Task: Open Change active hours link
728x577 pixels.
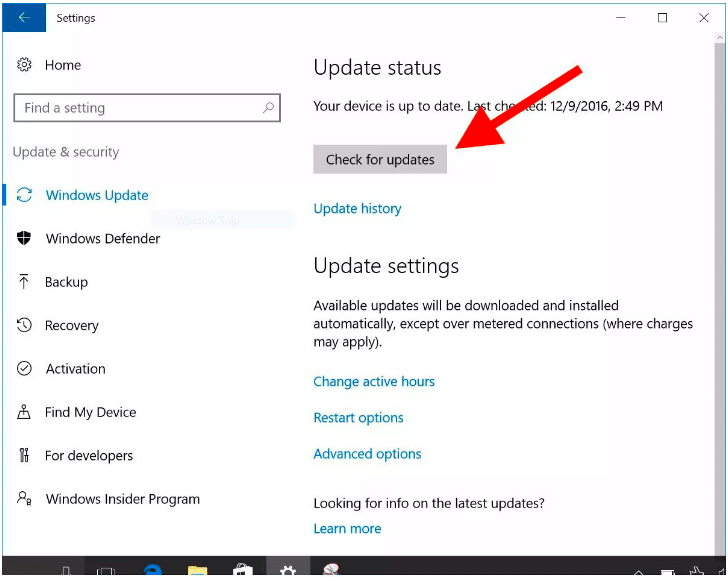Action: coord(374,382)
